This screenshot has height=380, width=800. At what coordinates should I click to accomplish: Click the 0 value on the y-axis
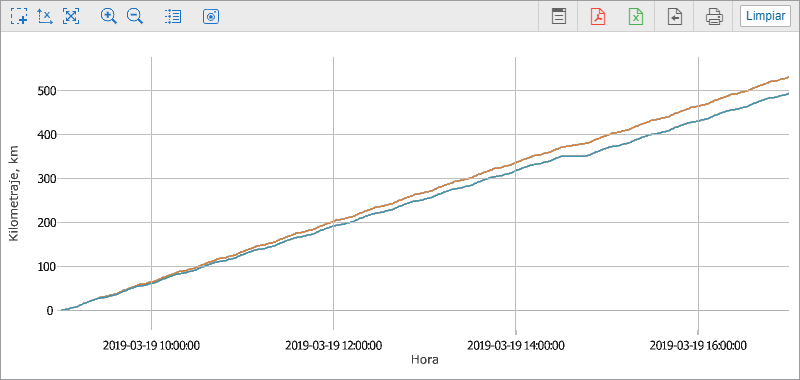coord(50,310)
